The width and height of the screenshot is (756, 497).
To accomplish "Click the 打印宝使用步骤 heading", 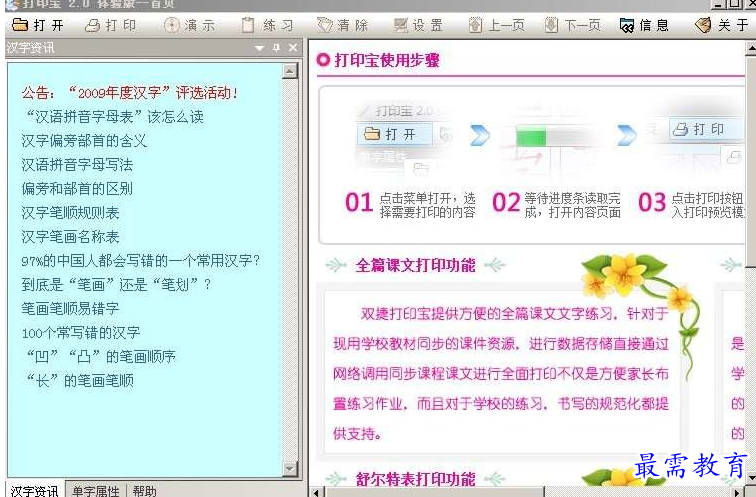I will pyautogui.click(x=387, y=60).
